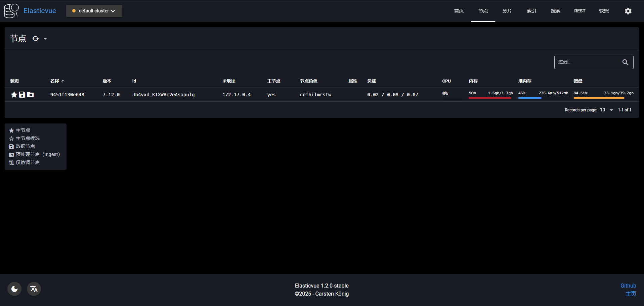
Task: Sort table by 名称 column header
Action: 55,81
